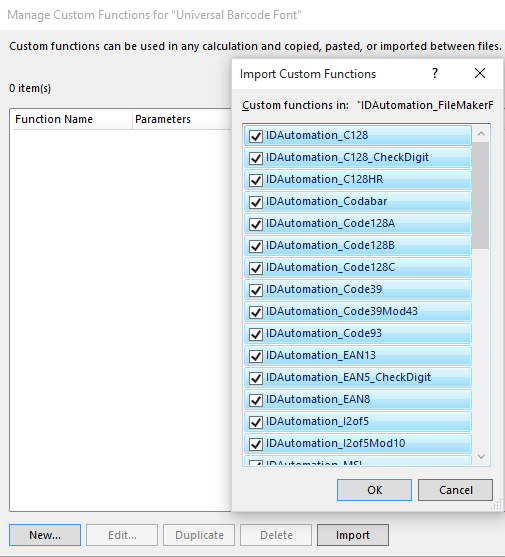Image resolution: width=505 pixels, height=557 pixels.
Task: Toggle the IDAutomation_I2of5 checkbox
Action: 256,422
